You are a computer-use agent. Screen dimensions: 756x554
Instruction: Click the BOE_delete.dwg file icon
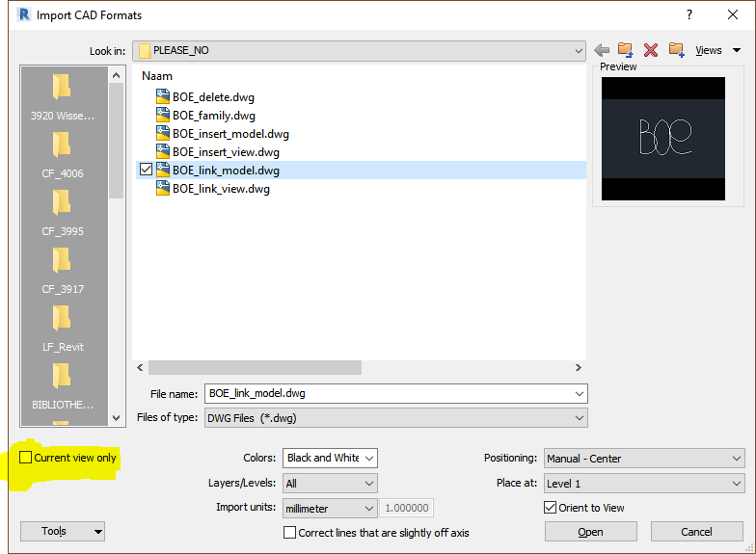coord(163,96)
